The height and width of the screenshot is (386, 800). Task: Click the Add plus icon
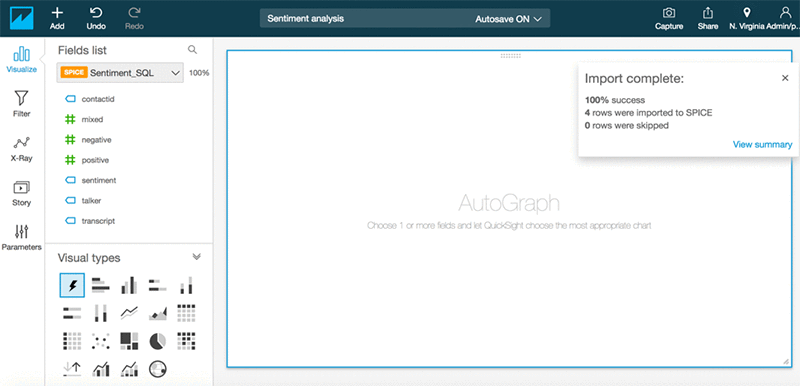click(57, 12)
